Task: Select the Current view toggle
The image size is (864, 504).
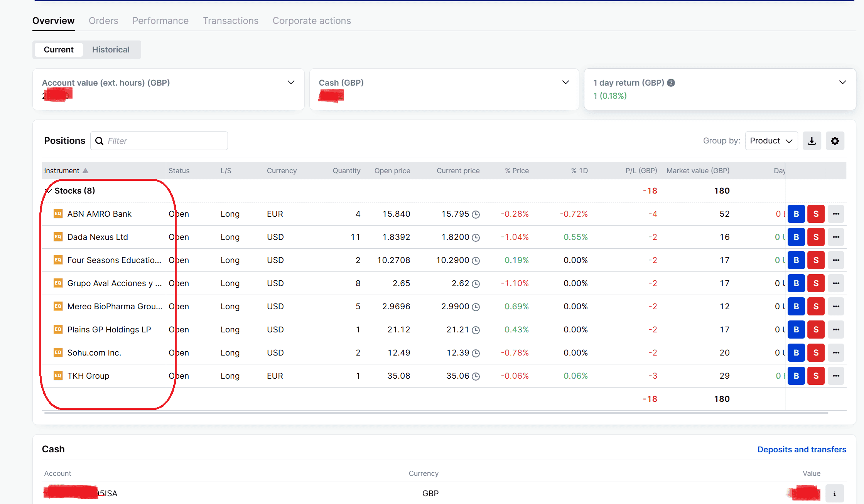Action: pyautogui.click(x=59, y=50)
